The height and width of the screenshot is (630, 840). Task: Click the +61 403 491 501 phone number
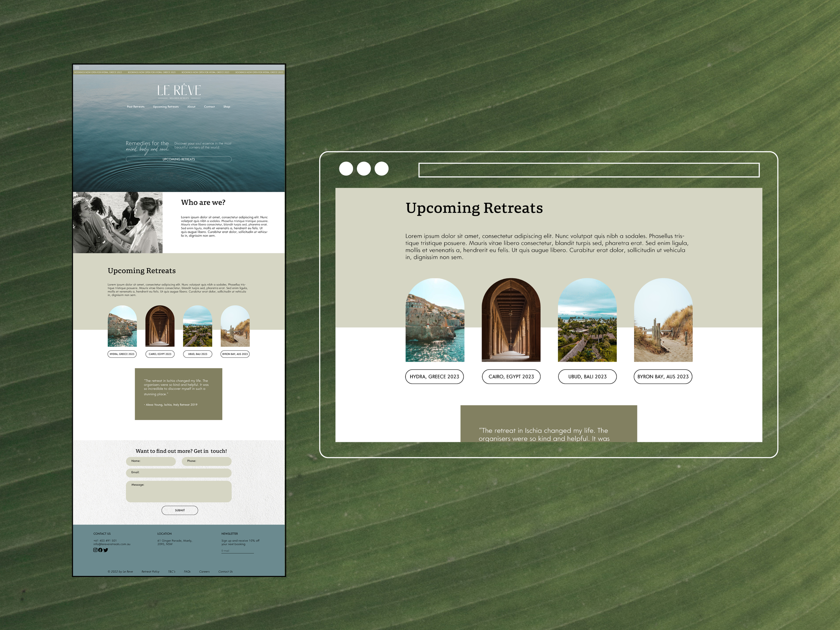(105, 541)
